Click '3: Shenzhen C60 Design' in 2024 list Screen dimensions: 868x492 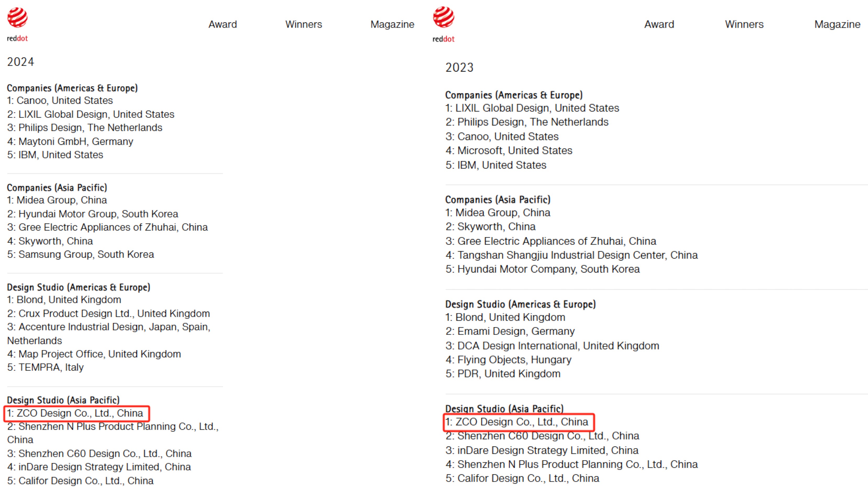coord(99,454)
